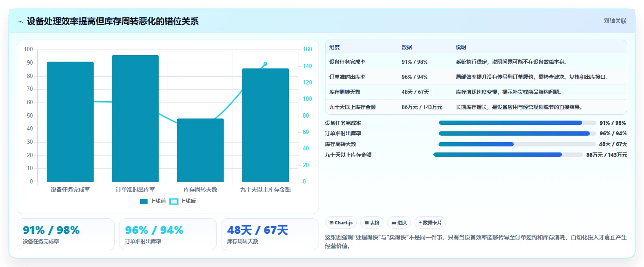Toggle the 上线前 legend item

(x=153, y=201)
